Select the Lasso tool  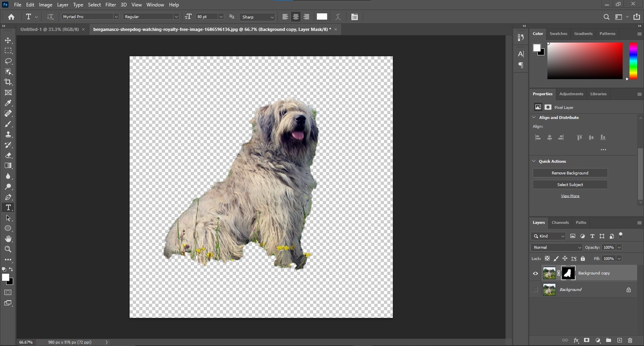[x=8, y=61]
